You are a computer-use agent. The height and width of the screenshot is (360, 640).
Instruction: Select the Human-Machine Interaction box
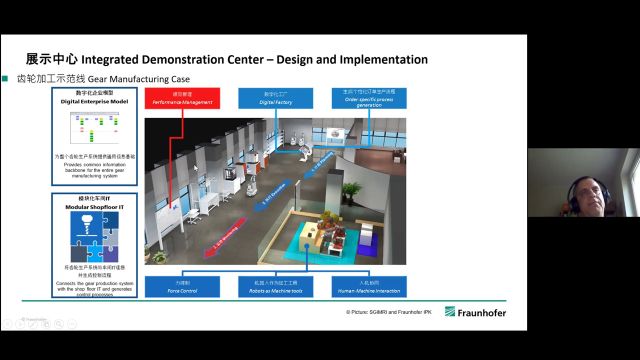[369, 287]
